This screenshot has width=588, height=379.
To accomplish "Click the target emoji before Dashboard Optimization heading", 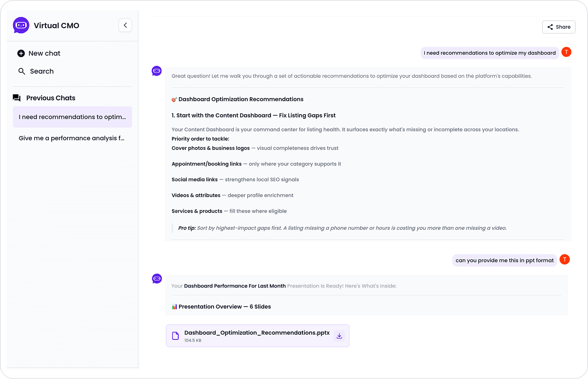I will (x=174, y=99).
